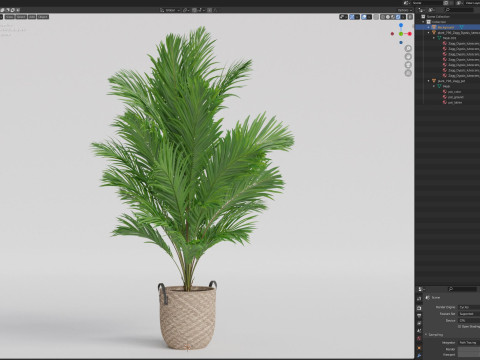Select the Scene Collection row
Image resolution: width=480 pixels, height=360 pixels.
coord(447,16)
